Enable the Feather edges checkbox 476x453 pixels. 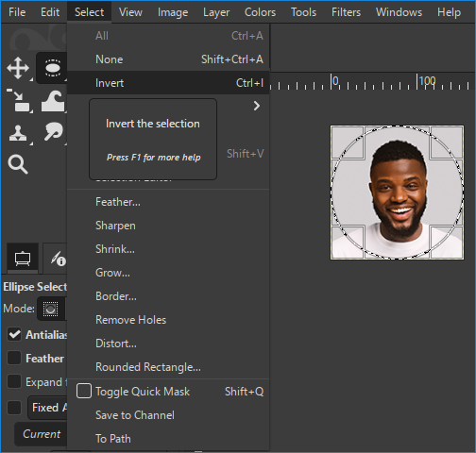(14, 358)
